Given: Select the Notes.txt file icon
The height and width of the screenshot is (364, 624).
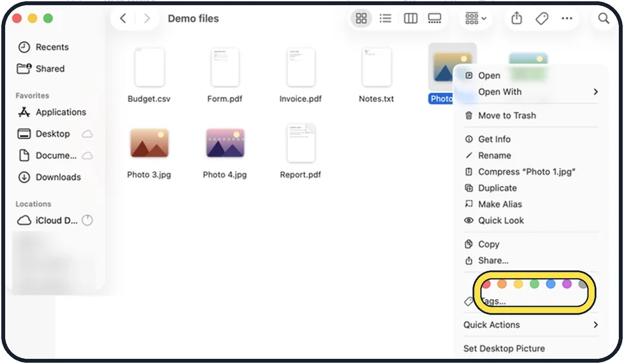Looking at the screenshot, I should pos(376,67).
